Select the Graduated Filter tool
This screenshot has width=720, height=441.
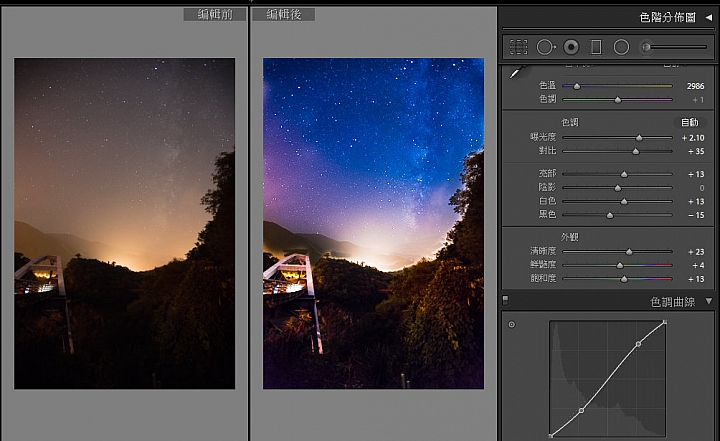point(596,47)
